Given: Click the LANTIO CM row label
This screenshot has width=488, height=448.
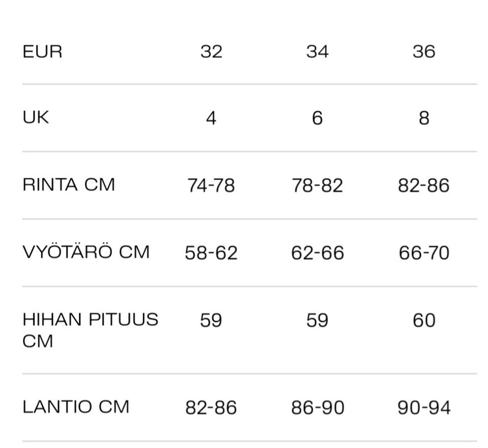Looking at the screenshot, I should (x=76, y=407).
